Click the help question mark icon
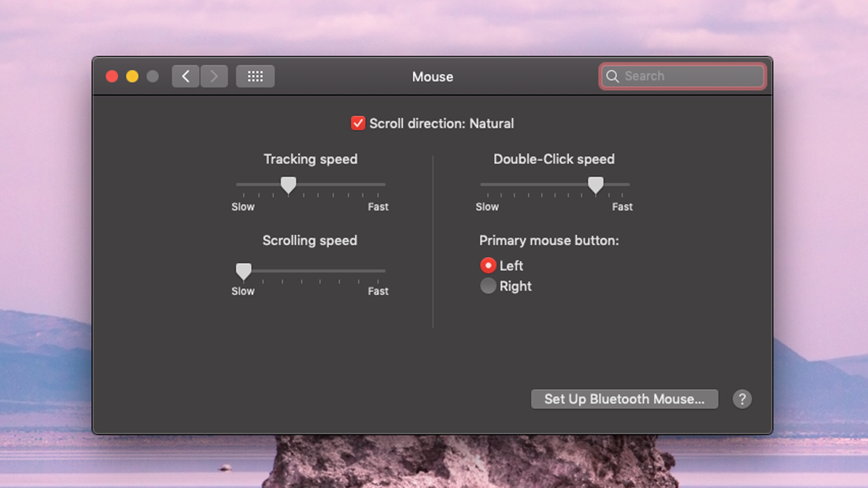Screen dimensions: 868x488 point(742,399)
